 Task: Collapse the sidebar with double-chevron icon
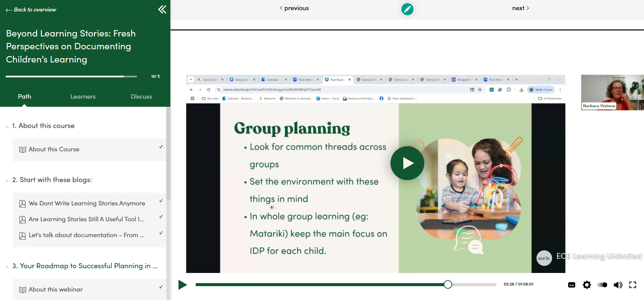pos(162,9)
